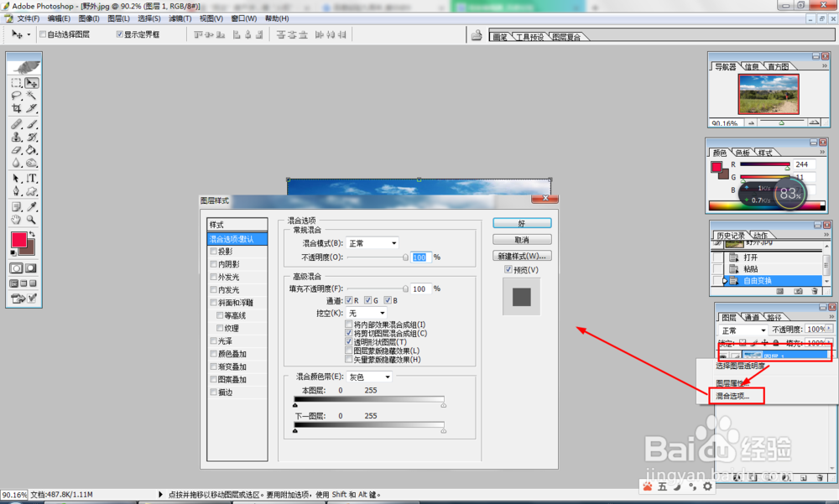Enable the 投影 drop shadow checkbox
Image resolution: width=839 pixels, height=504 pixels.
point(213,252)
